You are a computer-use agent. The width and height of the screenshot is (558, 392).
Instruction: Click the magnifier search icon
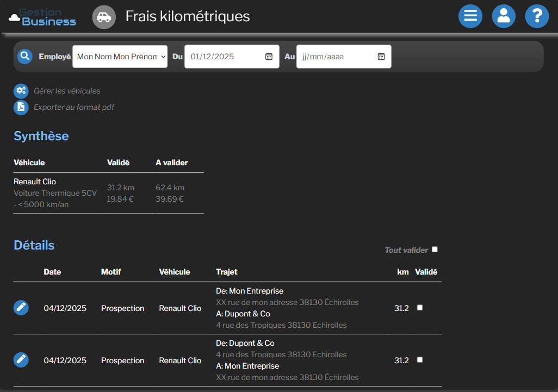point(24,57)
